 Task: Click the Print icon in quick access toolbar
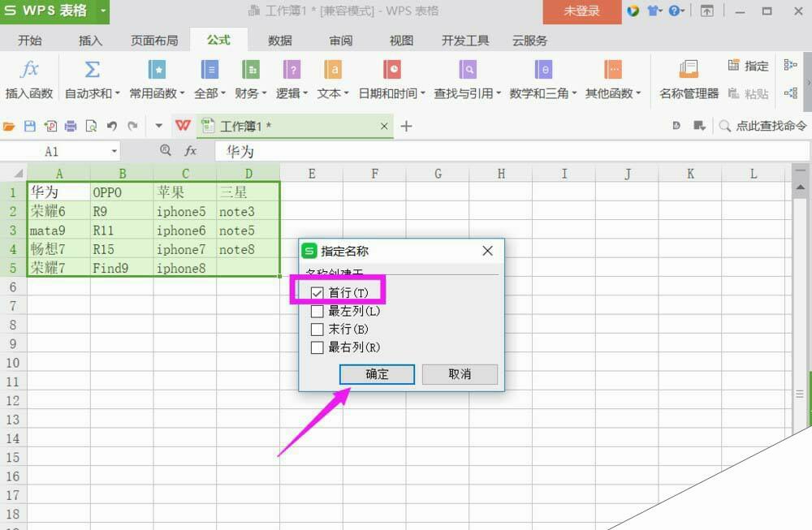pos(71,126)
